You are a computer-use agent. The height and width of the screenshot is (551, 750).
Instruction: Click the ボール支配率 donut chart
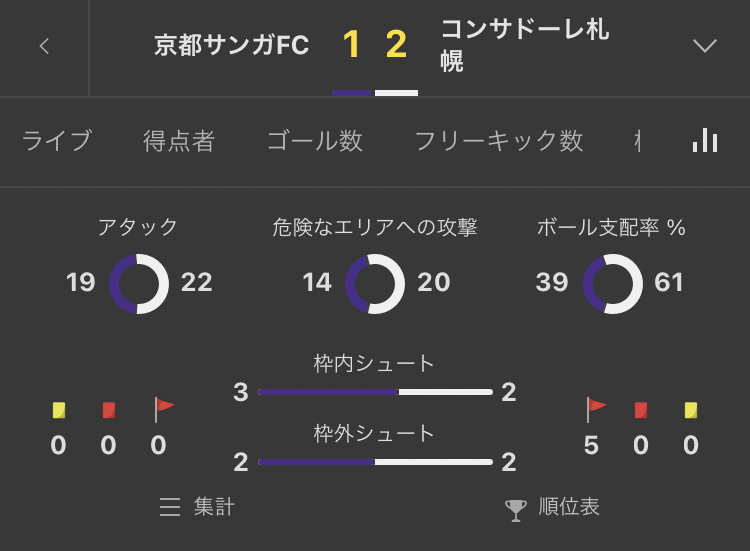pos(612,283)
